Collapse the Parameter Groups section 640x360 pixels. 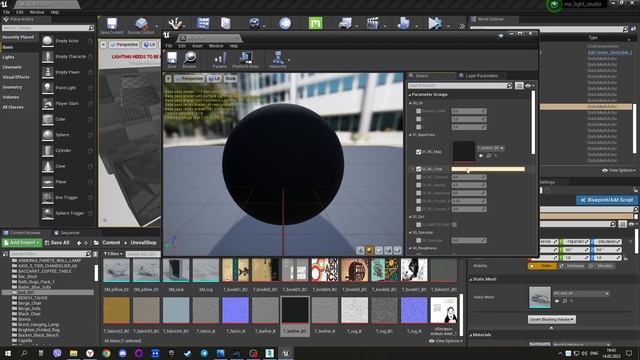410,95
